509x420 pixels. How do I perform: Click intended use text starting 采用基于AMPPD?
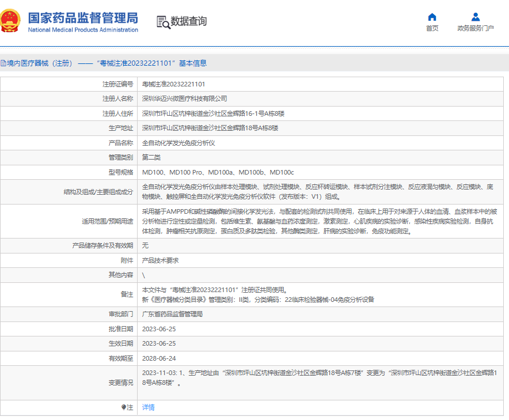click(x=320, y=222)
